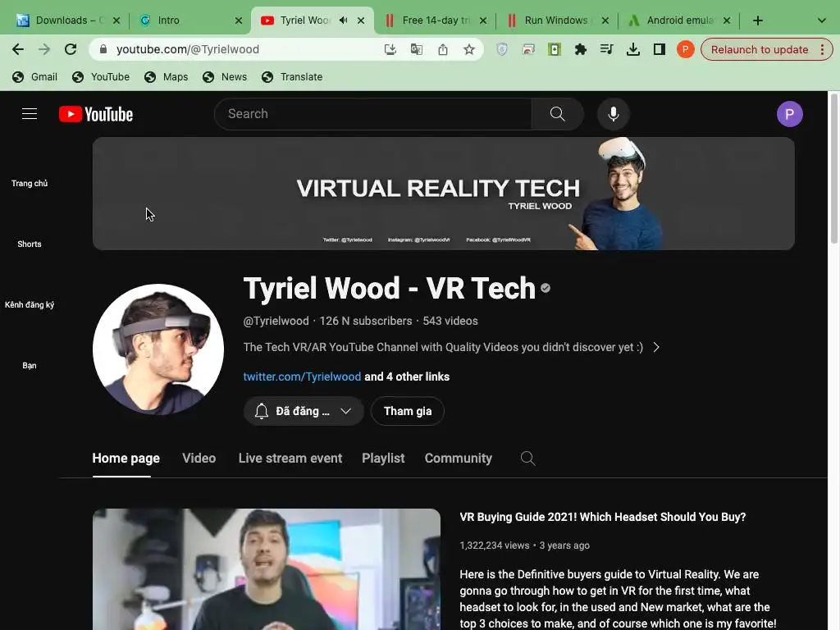Click the search magnifier button
The height and width of the screenshot is (630, 840).
click(x=557, y=114)
